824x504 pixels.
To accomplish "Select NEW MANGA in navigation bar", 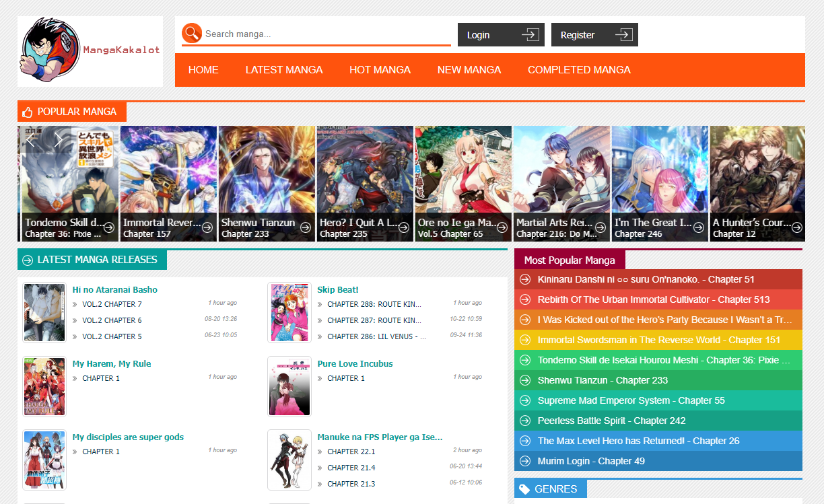I will pos(469,70).
